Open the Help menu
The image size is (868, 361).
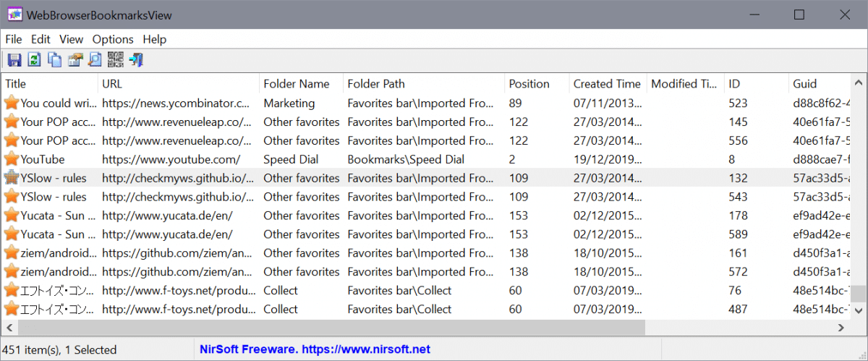[154, 39]
